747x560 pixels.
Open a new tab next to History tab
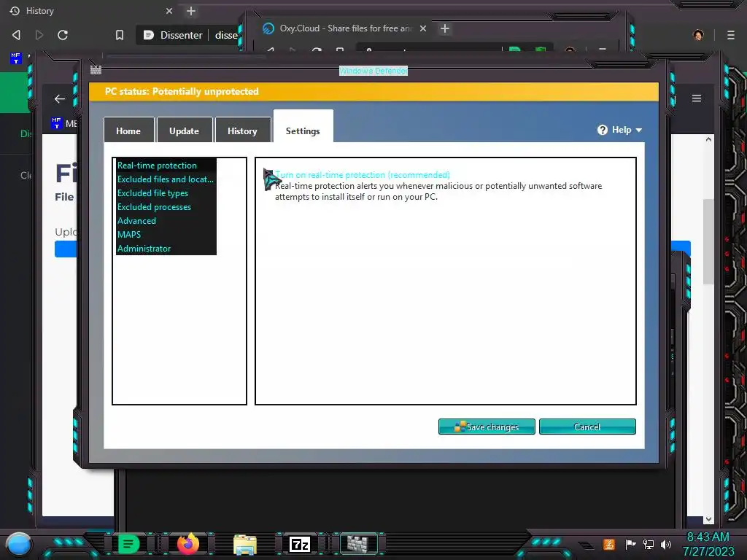pyautogui.click(x=191, y=11)
